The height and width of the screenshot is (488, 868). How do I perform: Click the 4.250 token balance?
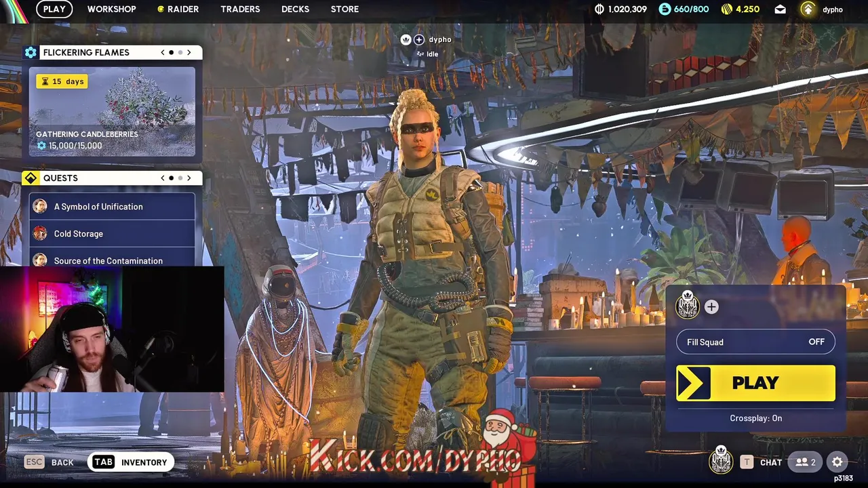(747, 9)
